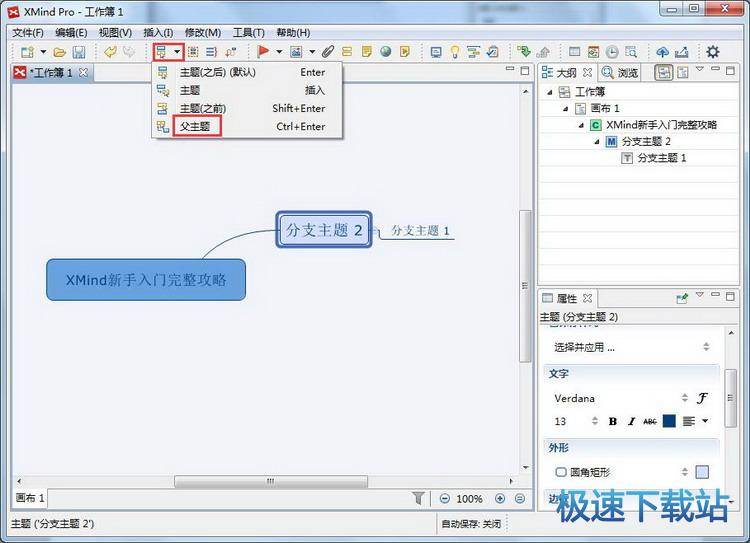Add a label with the yellow tag icon
750x543 pixels.
347,52
